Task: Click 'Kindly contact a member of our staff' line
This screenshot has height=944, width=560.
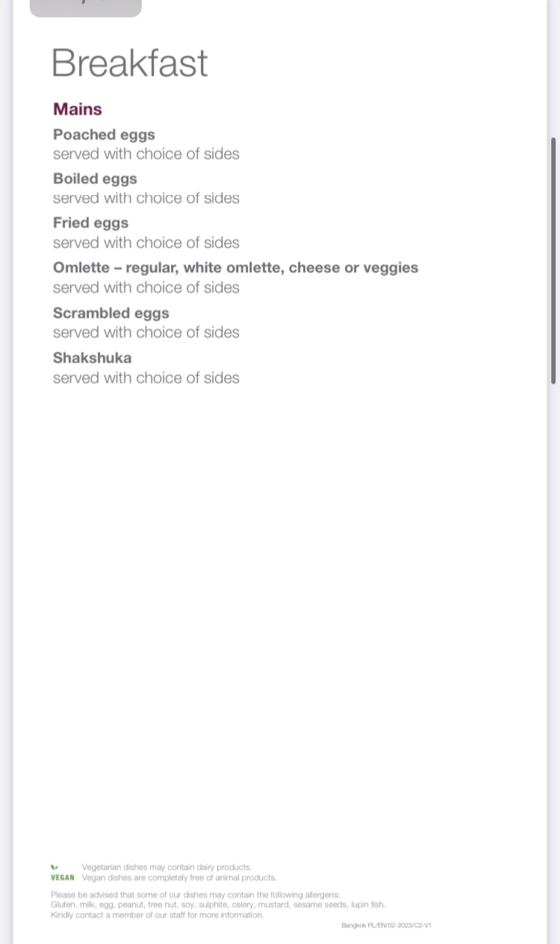Action: pos(157,914)
